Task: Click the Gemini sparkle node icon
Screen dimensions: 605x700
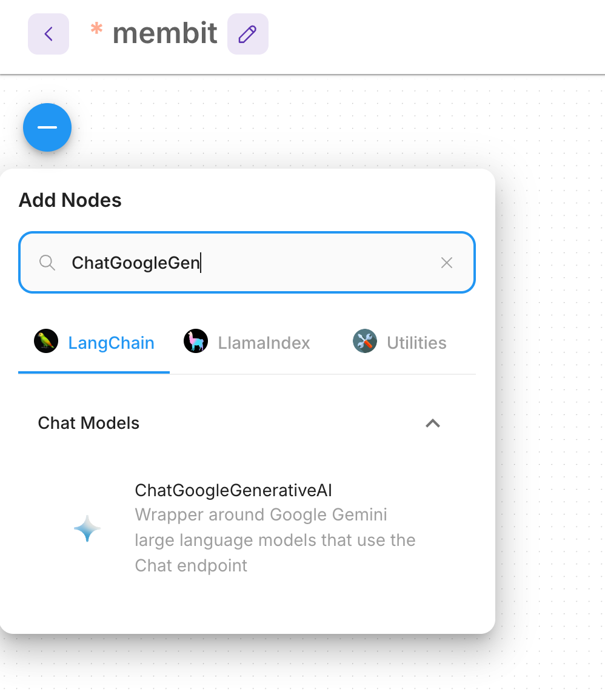Action: pos(87,528)
